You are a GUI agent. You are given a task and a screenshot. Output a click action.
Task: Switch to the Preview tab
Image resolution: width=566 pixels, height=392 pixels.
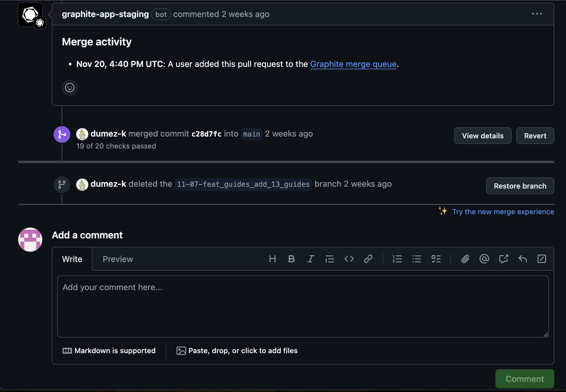pyautogui.click(x=118, y=259)
